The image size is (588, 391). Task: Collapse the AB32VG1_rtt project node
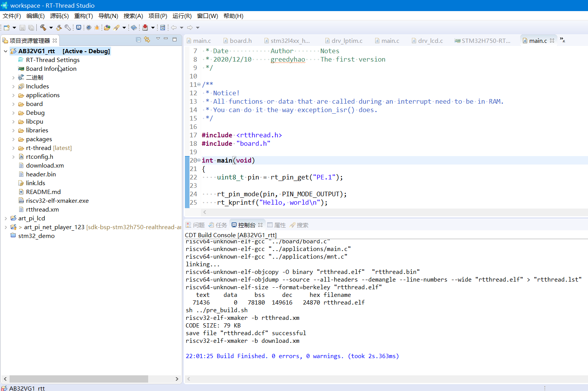(x=5, y=51)
